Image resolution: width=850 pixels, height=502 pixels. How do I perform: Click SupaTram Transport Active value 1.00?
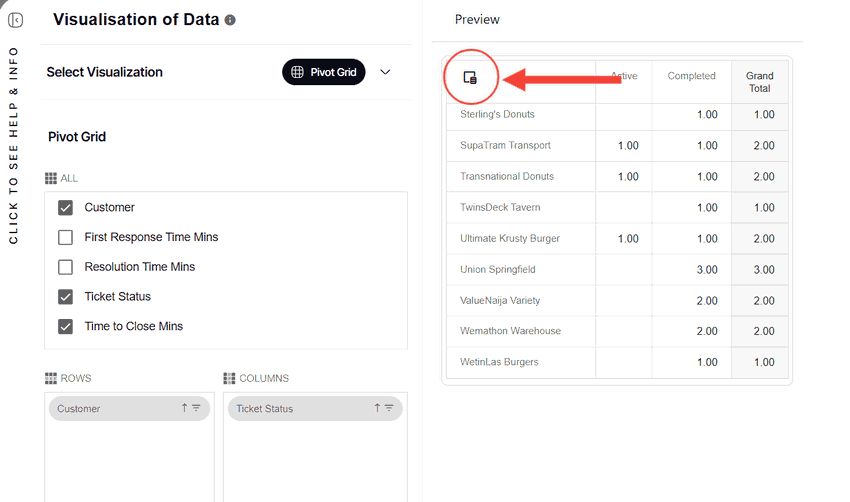point(628,145)
